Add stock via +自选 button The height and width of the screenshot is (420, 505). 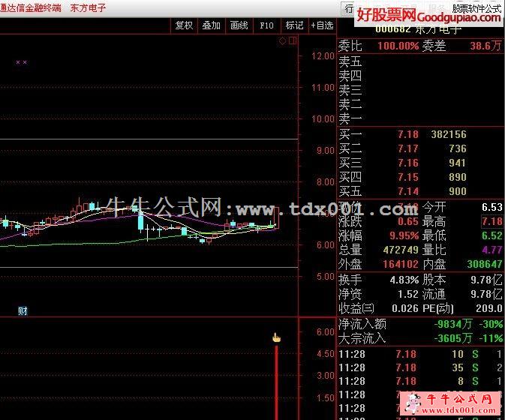(322, 25)
